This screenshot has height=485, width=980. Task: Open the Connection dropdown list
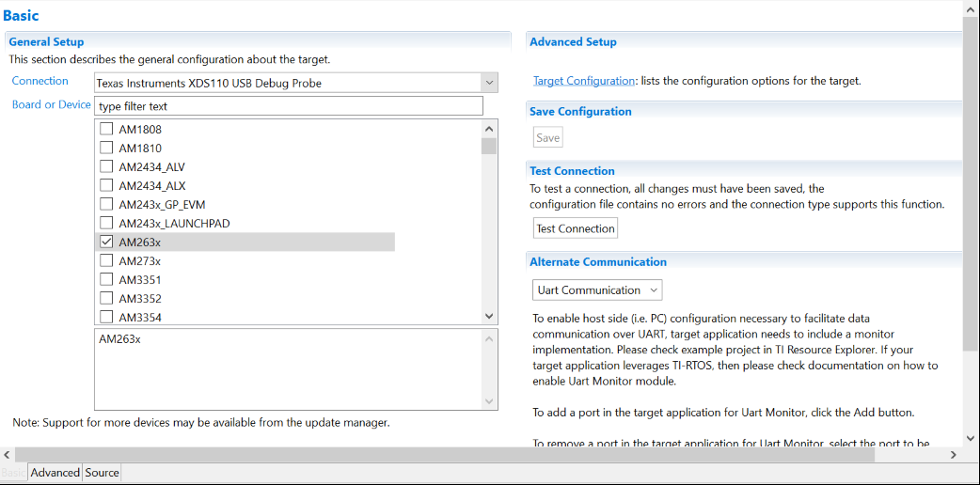pos(488,84)
